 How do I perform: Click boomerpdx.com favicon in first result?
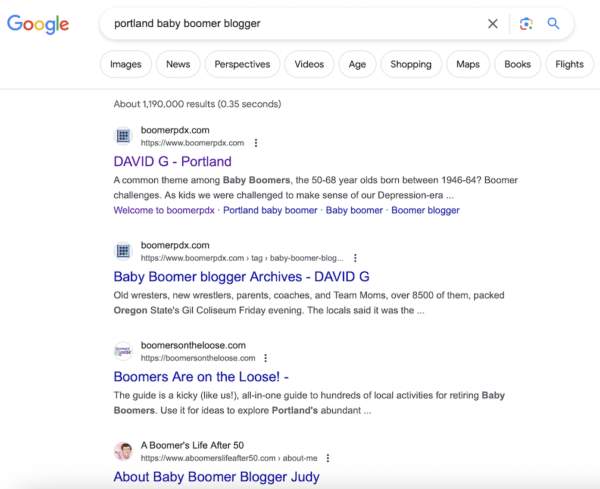pos(123,136)
